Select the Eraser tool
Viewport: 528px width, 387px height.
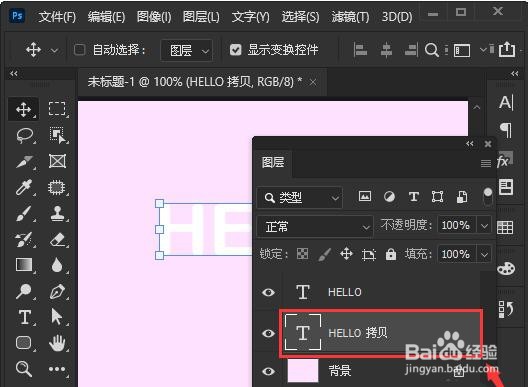point(57,239)
